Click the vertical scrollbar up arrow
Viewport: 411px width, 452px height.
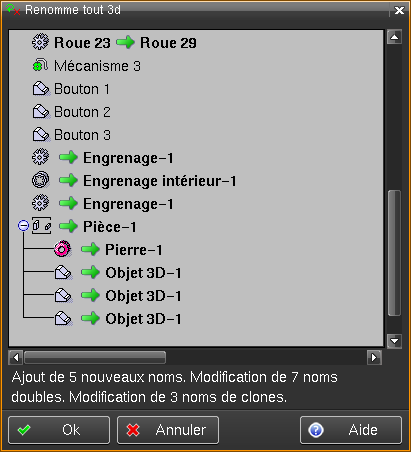[394, 37]
